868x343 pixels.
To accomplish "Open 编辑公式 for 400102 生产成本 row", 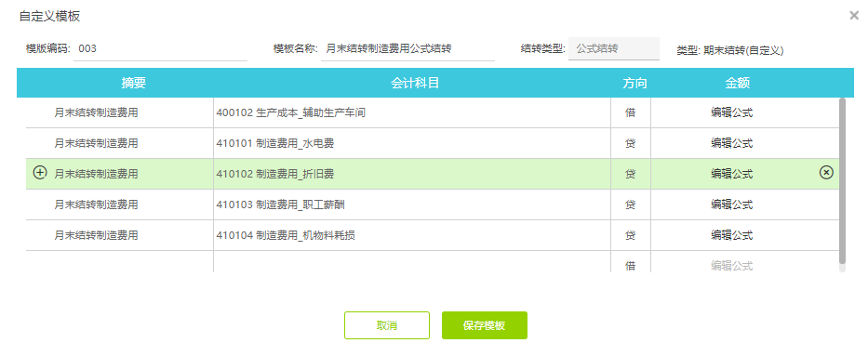I will (x=732, y=112).
